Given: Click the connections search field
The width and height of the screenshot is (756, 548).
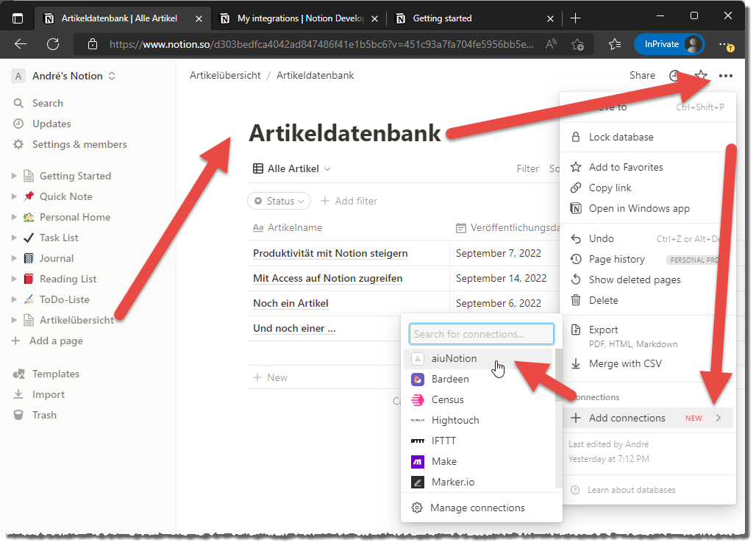Looking at the screenshot, I should click(x=481, y=333).
